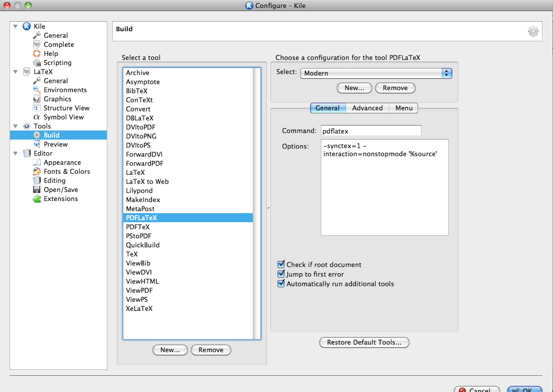Collapse the Kile tree section

pyautogui.click(x=15, y=27)
